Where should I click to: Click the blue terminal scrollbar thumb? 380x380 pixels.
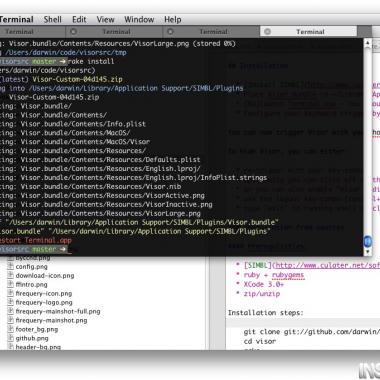[x=367, y=241]
